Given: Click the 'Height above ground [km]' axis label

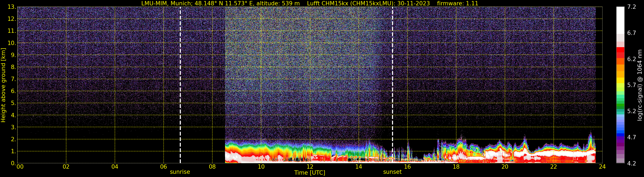Looking at the screenshot, I should (x=3, y=85).
